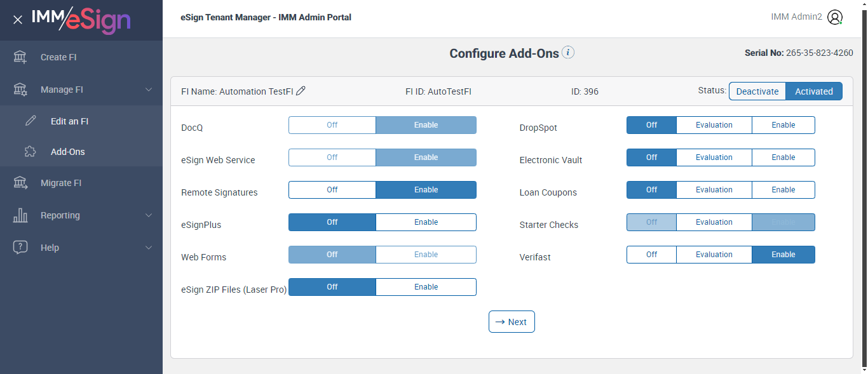Open the IMM Admin2 user profile icon
868x374 pixels.
(835, 17)
